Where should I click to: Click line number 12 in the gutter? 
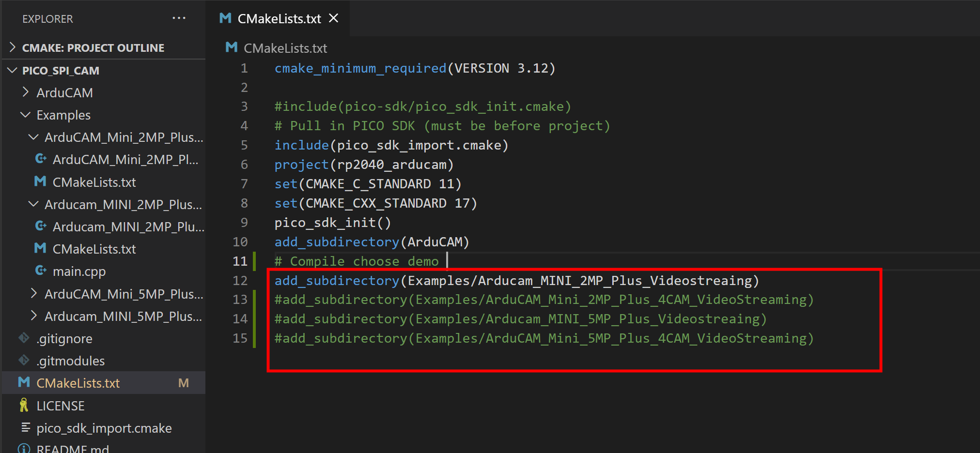[x=240, y=281]
